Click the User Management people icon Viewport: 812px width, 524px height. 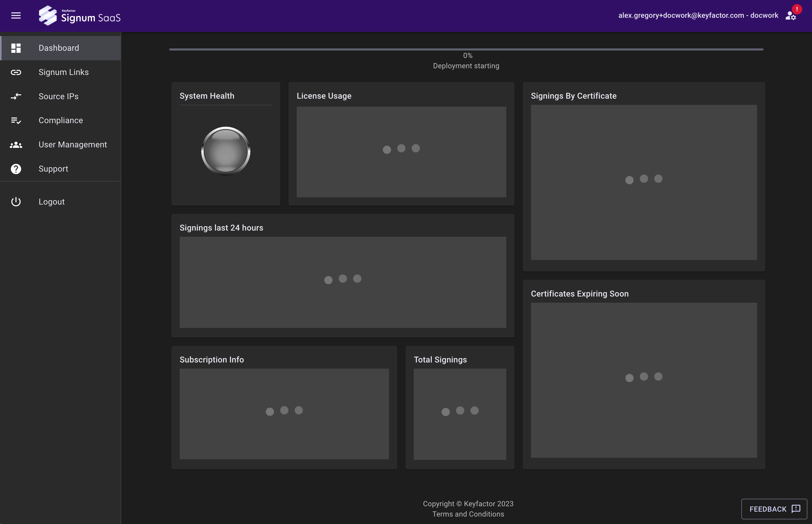16,145
